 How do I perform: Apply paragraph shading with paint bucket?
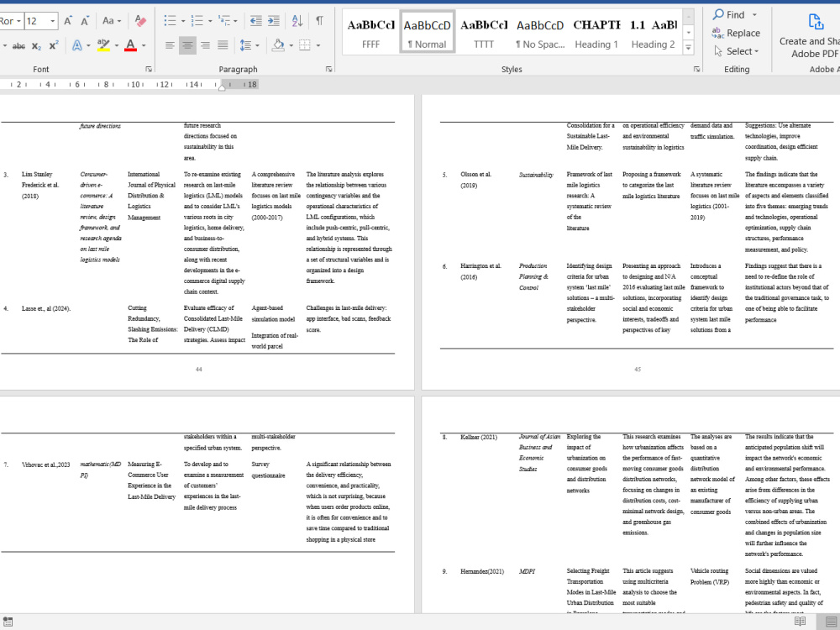tap(278, 45)
